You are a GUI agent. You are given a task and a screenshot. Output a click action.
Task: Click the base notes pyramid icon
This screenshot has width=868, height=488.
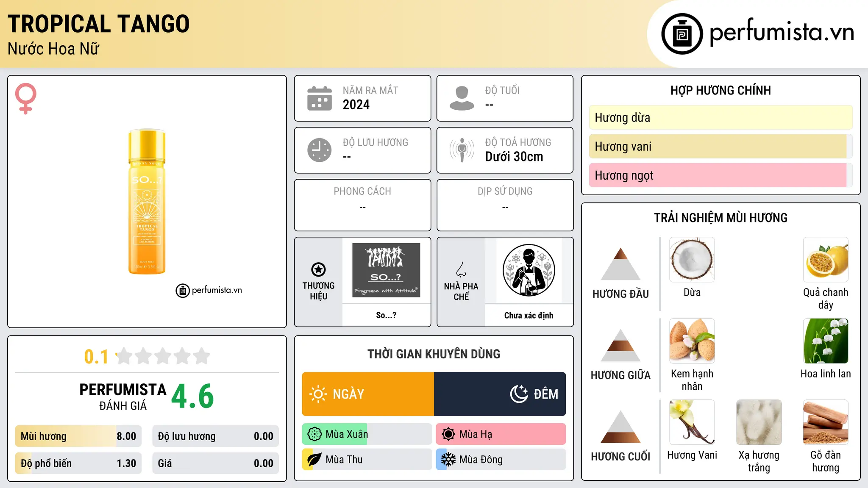point(621,427)
